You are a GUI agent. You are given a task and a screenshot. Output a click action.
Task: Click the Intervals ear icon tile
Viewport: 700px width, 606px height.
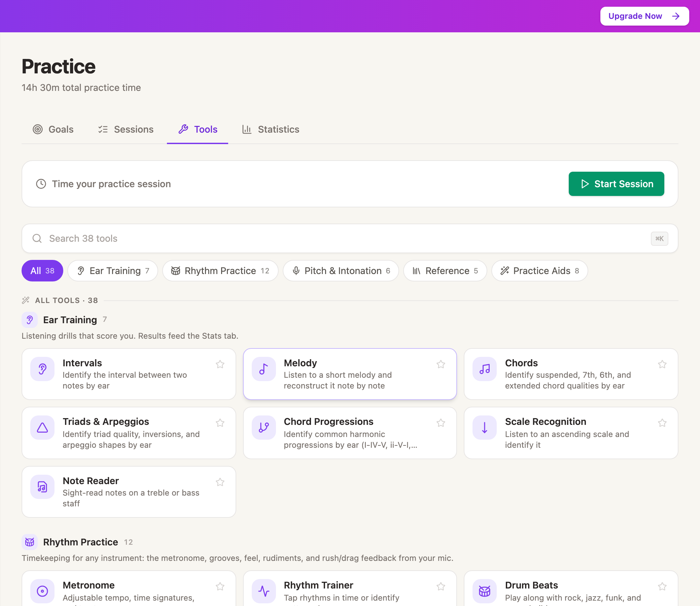(42, 369)
